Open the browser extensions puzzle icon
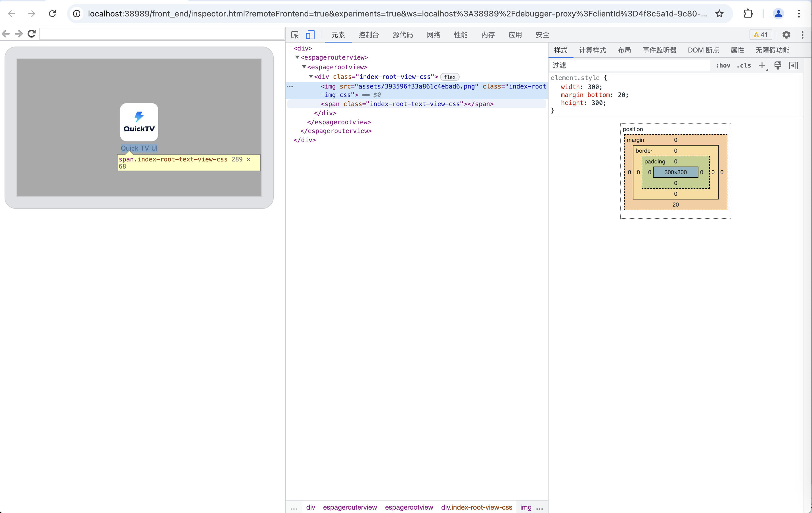The image size is (812, 513). [x=748, y=14]
